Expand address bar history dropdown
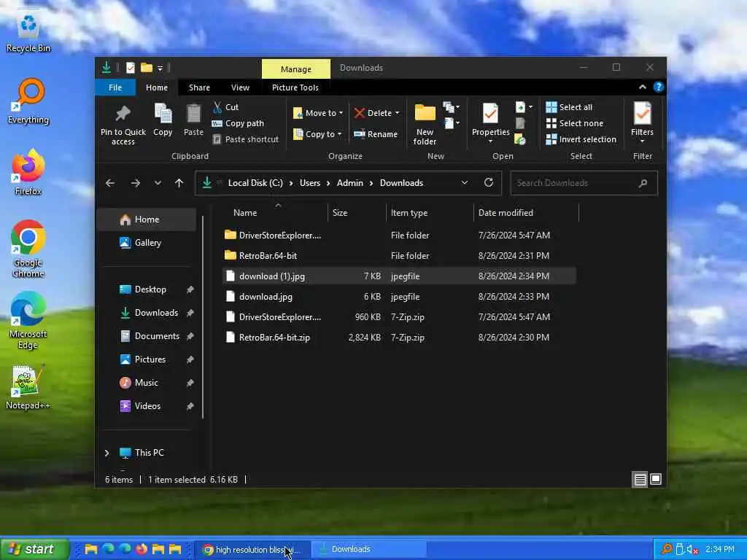The image size is (747, 560). (x=465, y=183)
